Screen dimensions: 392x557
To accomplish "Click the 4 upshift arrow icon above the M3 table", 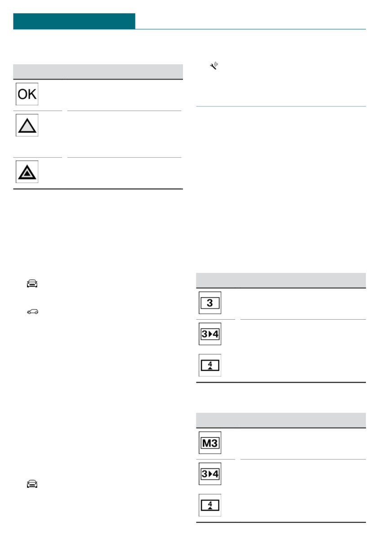I will (210, 365).
